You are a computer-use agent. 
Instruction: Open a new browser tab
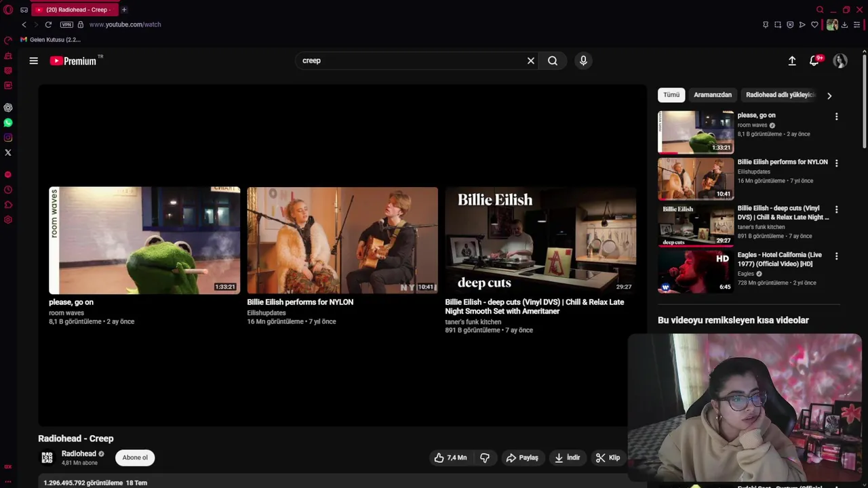pos(124,9)
